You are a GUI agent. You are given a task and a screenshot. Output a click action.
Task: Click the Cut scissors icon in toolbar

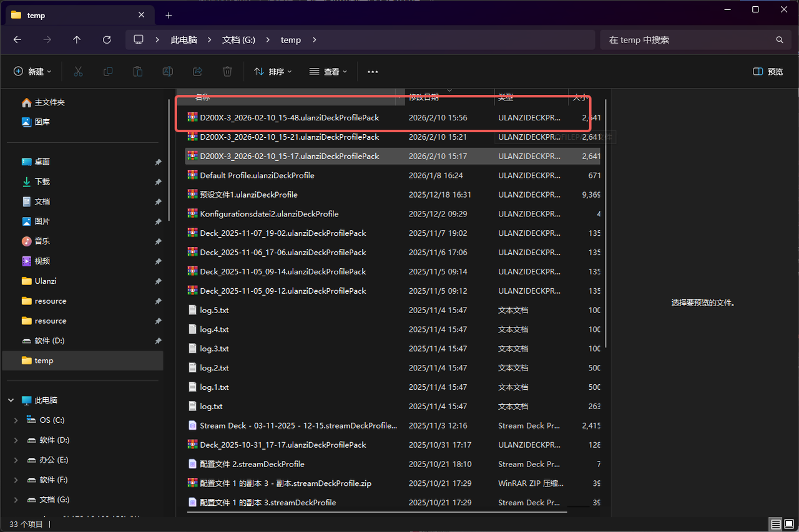point(78,72)
